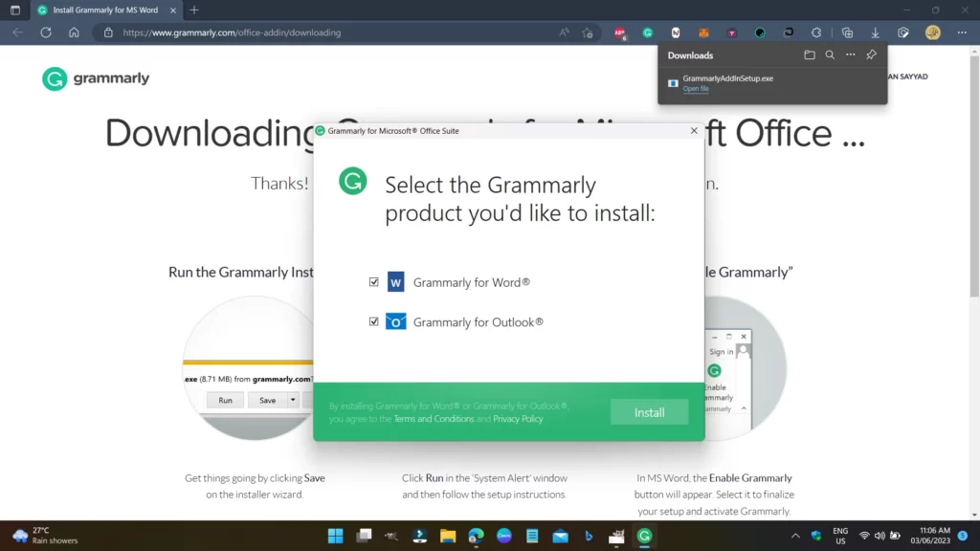The image size is (980, 551).
Task: Click the Word icon in installer
Action: tap(395, 282)
